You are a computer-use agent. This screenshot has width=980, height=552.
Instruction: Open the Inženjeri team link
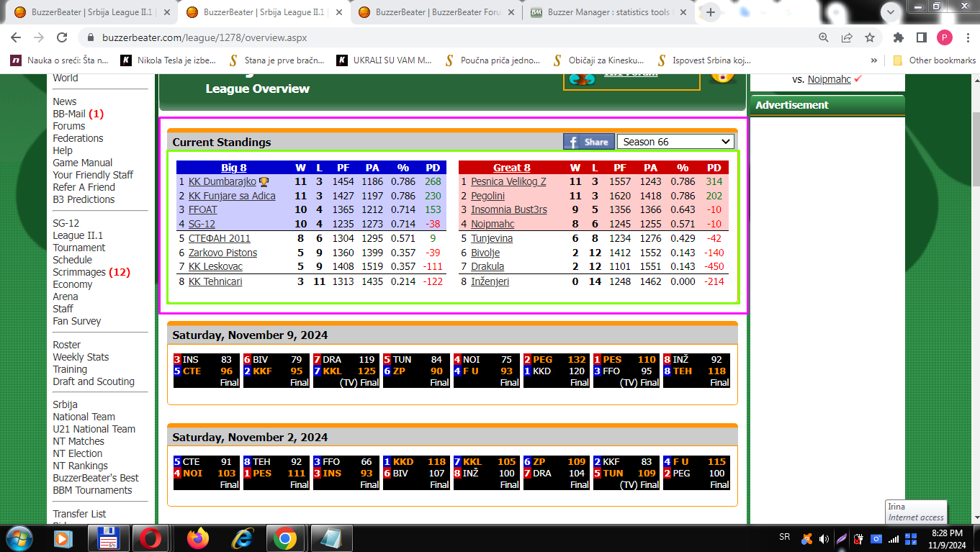pyautogui.click(x=490, y=281)
